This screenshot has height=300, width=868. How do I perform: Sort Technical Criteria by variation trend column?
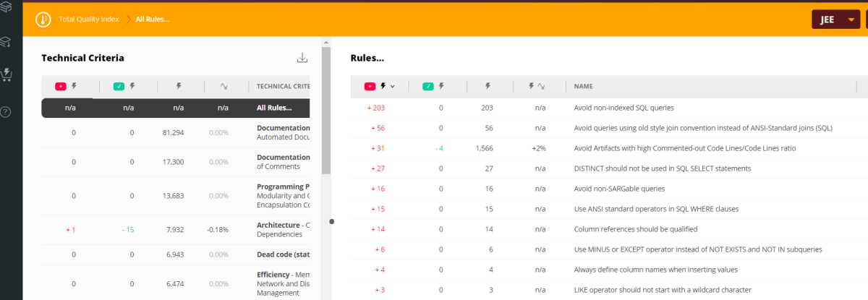point(225,87)
